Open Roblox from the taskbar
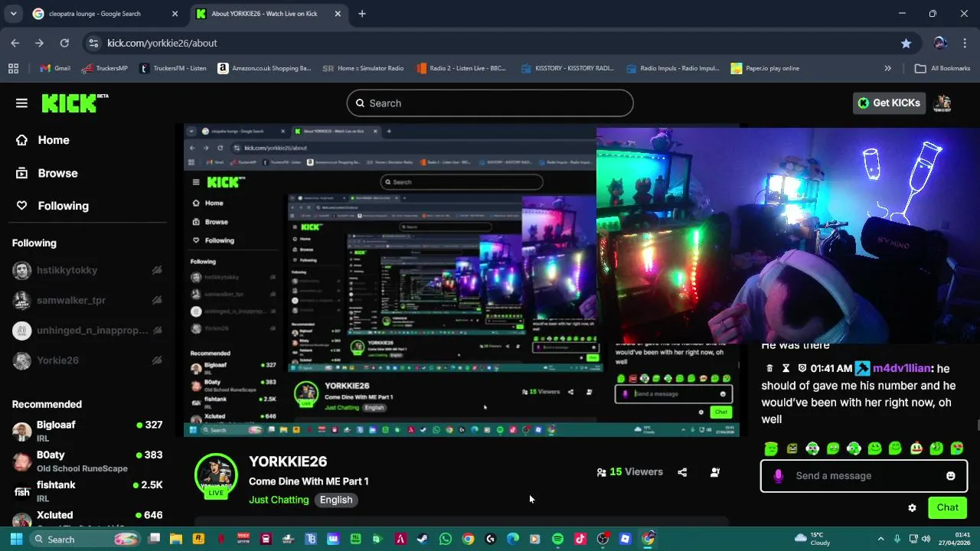Viewport: 980px width, 551px height. point(625,539)
